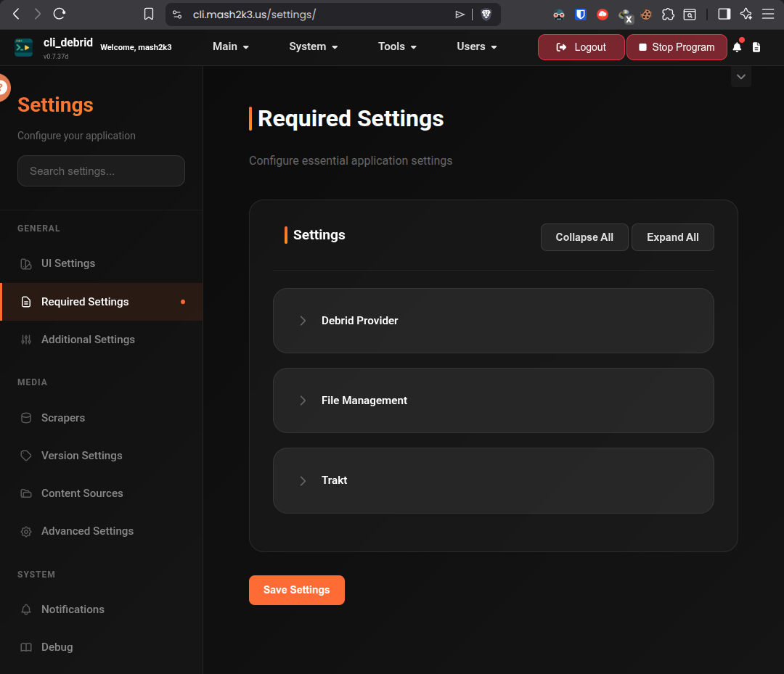
Task: Open the Leo AI sparkle icon
Action: [746, 14]
